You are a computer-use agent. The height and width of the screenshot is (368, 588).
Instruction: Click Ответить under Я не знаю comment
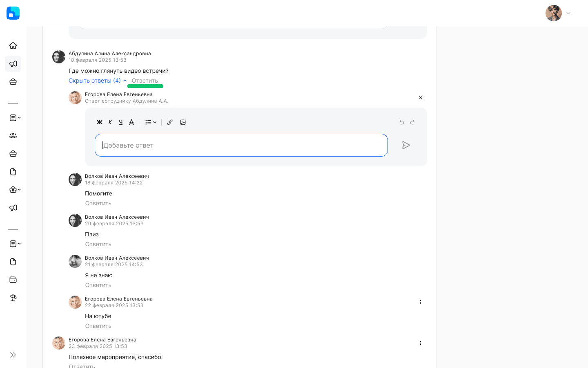point(98,285)
